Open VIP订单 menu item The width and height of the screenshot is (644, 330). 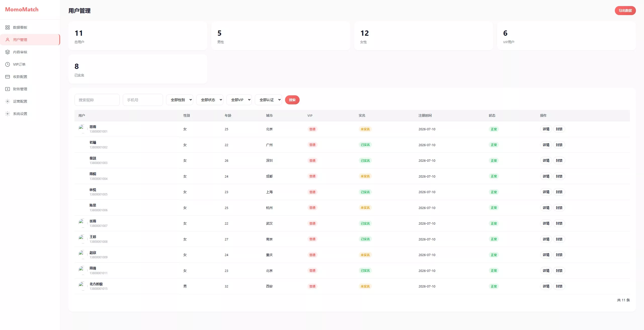click(30, 64)
